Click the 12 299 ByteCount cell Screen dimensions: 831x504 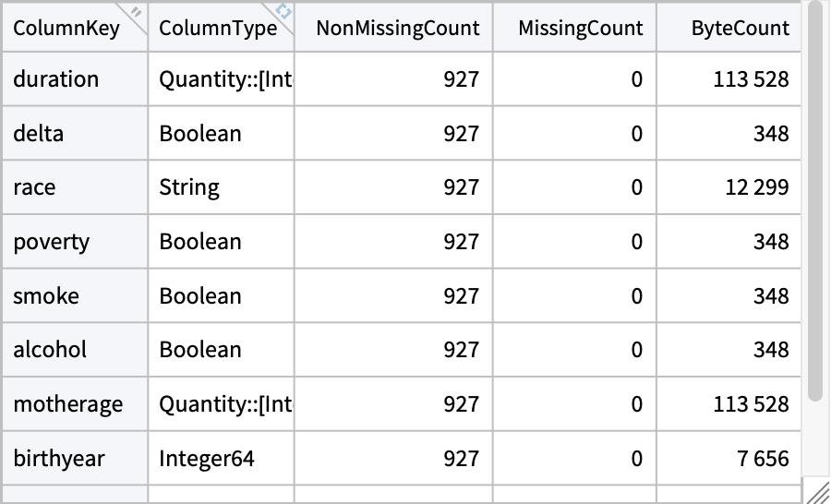tap(751, 188)
